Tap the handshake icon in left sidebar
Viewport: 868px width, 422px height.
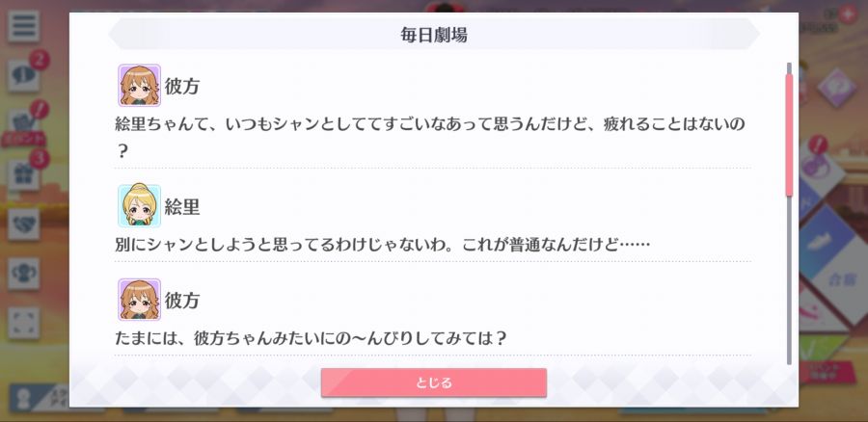tap(24, 224)
